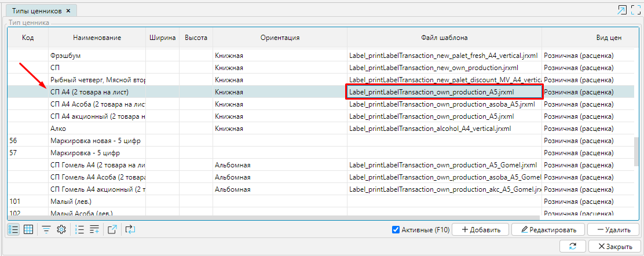Toggle the Активные (F10) checkbox
Screen dimensions: 644x256
click(396, 229)
